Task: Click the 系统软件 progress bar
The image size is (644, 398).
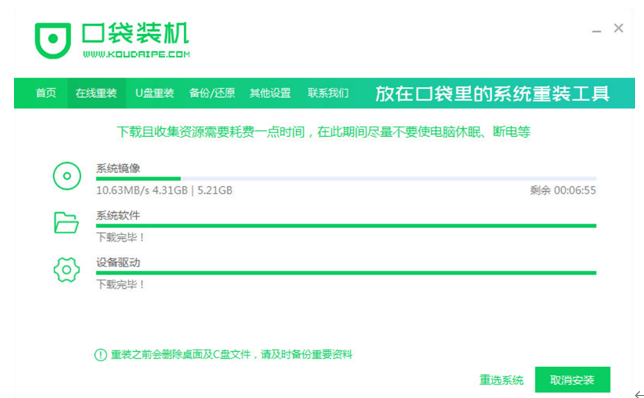Action: (346, 225)
